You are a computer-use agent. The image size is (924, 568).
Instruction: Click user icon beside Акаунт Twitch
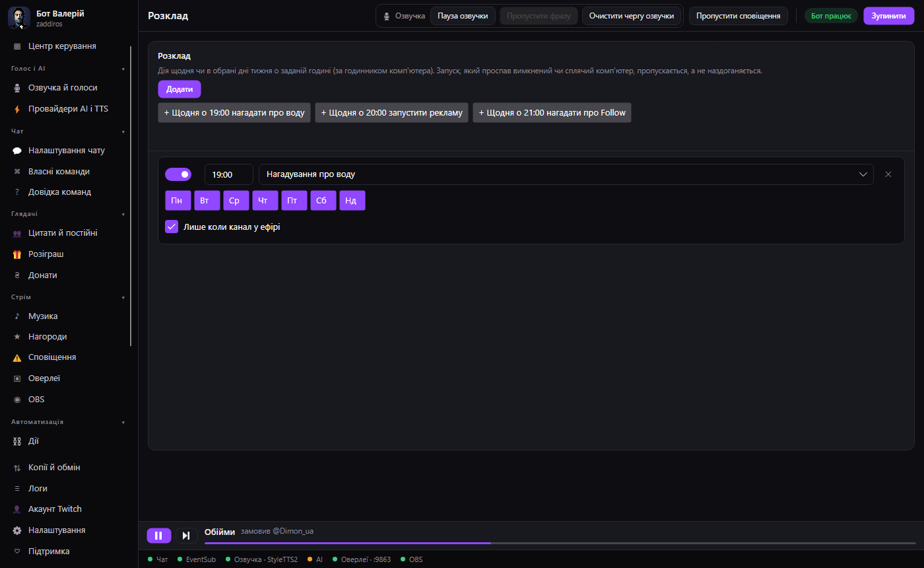[x=17, y=509]
